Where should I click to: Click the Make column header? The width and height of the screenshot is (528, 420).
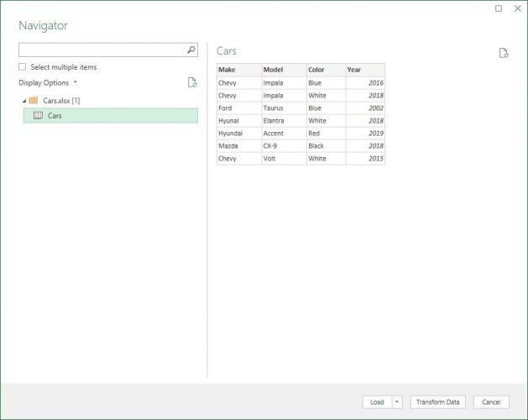(x=239, y=70)
